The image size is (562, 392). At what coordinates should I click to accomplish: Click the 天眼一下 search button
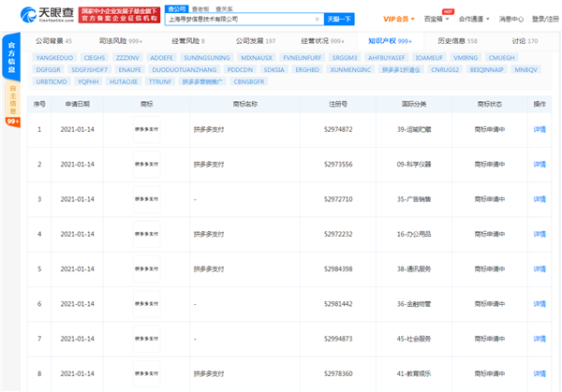(339, 18)
